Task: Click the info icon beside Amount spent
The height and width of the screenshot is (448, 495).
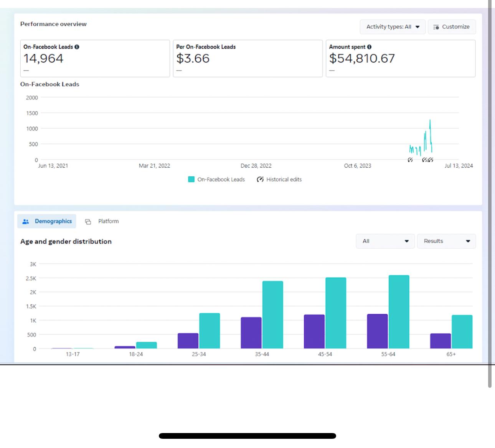Action: [369, 47]
